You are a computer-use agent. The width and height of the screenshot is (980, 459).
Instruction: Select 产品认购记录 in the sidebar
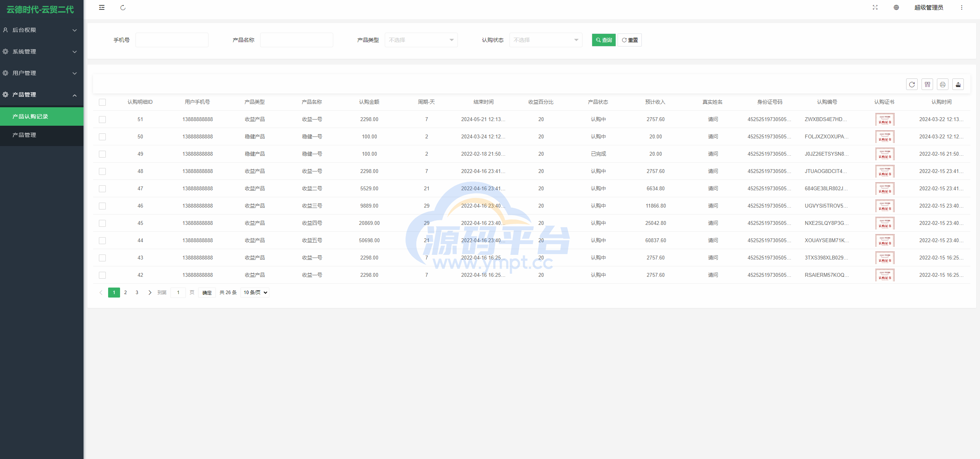(x=42, y=116)
